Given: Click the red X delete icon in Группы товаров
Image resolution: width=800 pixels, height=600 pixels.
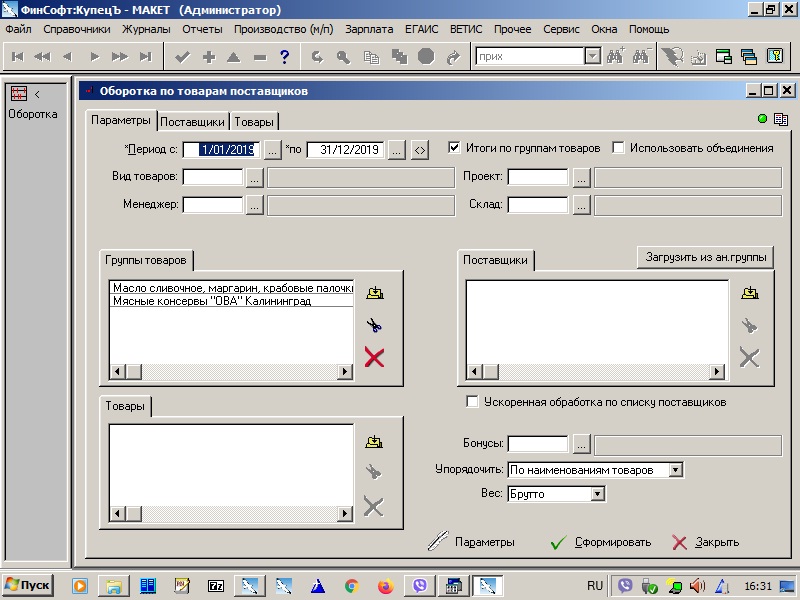Looking at the screenshot, I should point(375,358).
